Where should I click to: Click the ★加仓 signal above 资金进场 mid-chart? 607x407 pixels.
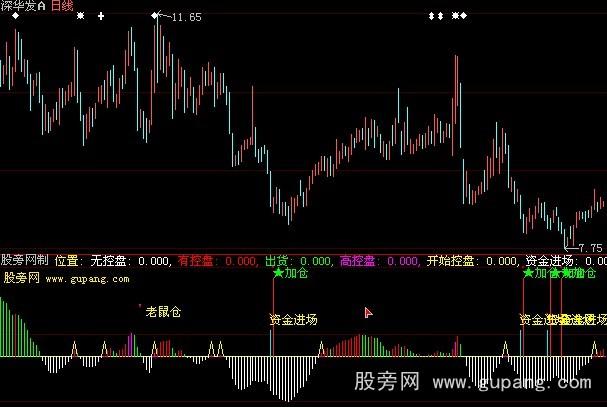[x=290, y=273]
